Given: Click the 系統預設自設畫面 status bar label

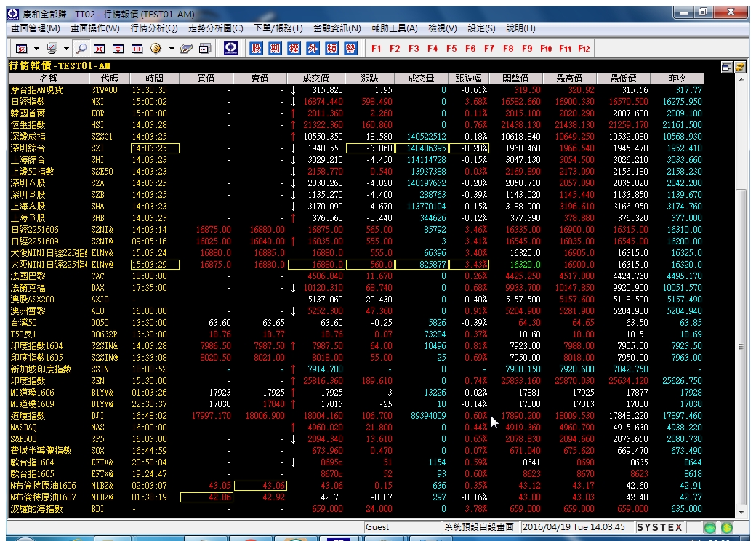Looking at the screenshot, I should 479,527.
